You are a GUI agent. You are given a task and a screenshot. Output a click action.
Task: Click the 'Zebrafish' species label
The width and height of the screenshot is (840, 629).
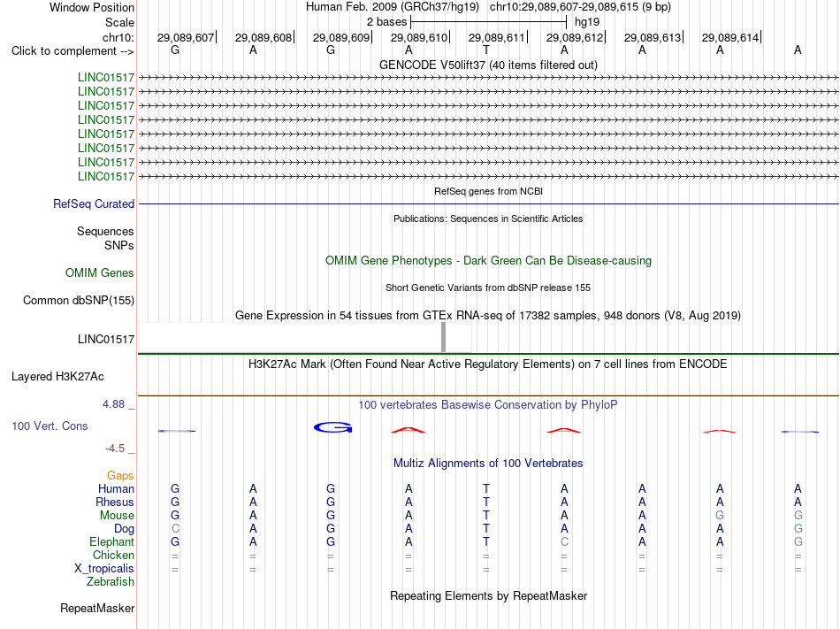point(110,582)
